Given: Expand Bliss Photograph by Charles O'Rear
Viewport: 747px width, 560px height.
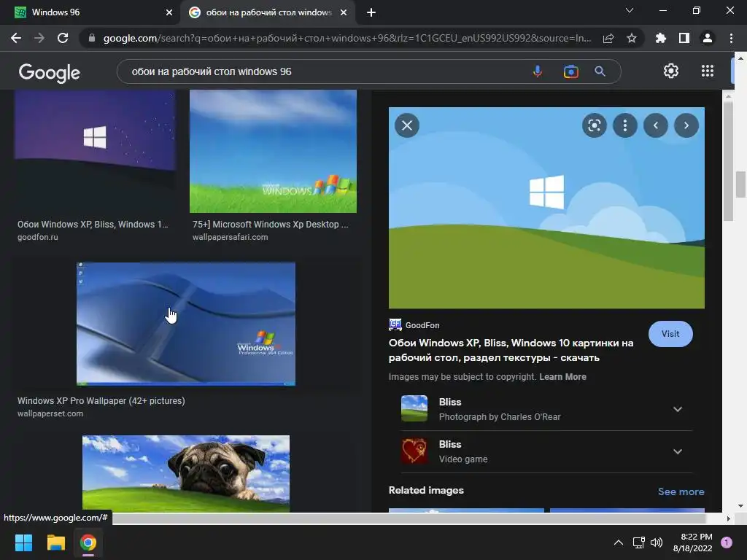Looking at the screenshot, I should click(x=678, y=409).
